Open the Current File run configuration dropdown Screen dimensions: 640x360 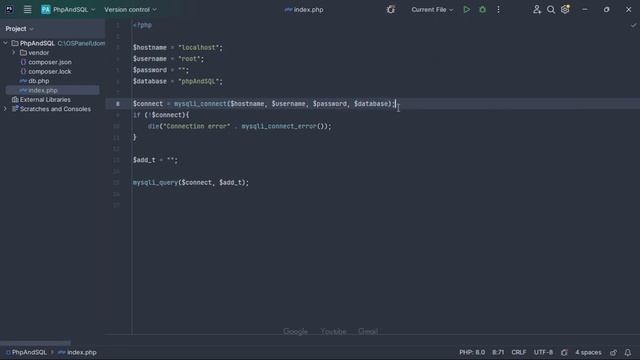432,9
